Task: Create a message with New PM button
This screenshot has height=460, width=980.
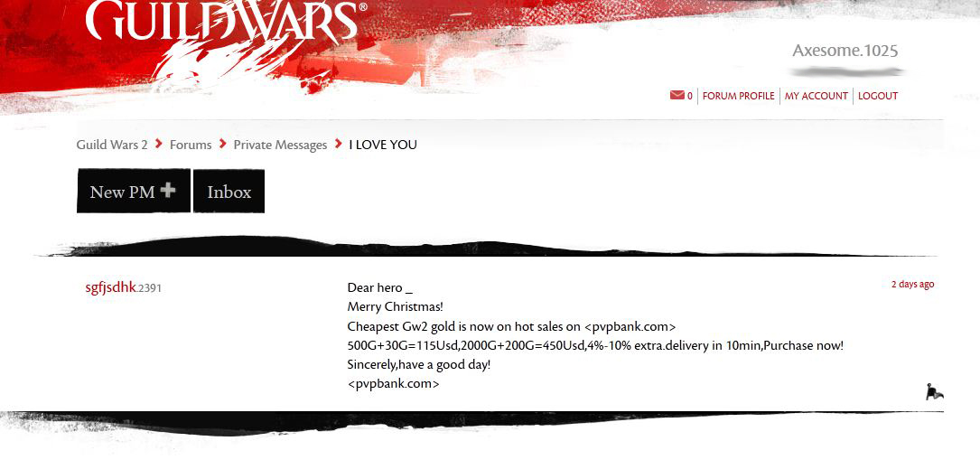Action: 134,191
